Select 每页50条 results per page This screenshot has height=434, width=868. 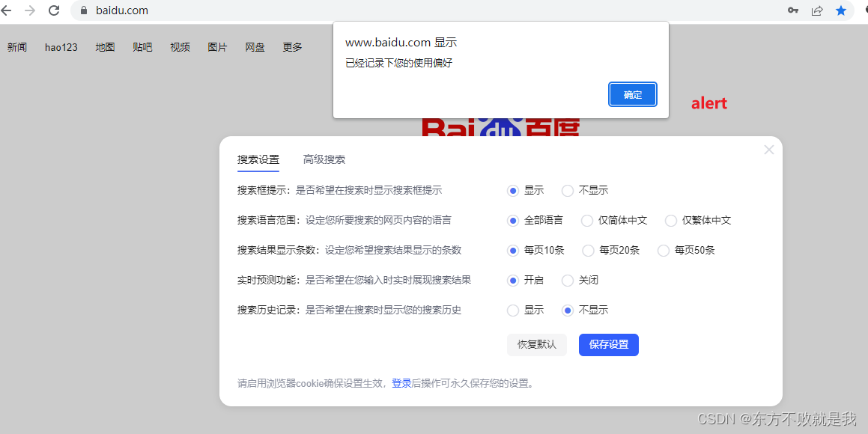tap(663, 250)
